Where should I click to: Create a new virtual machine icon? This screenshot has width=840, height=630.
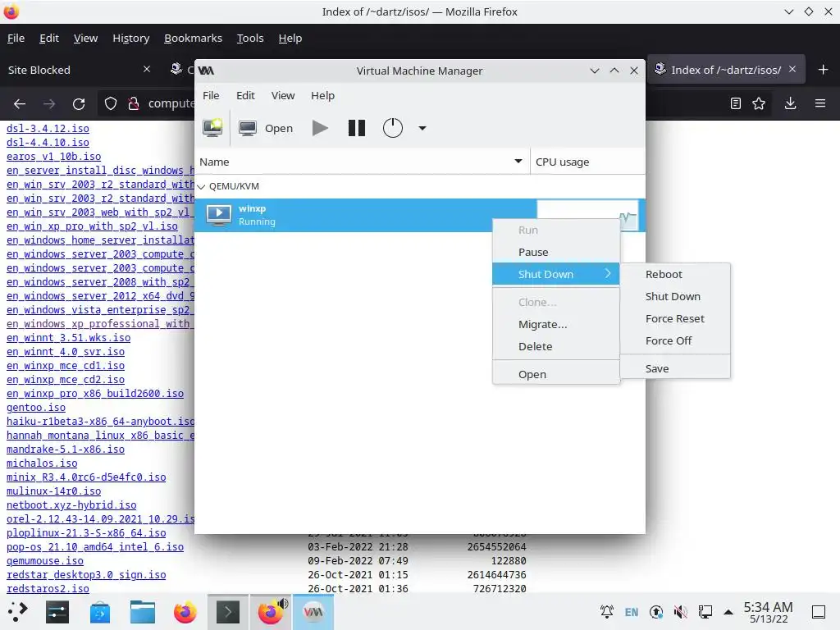[x=212, y=128]
